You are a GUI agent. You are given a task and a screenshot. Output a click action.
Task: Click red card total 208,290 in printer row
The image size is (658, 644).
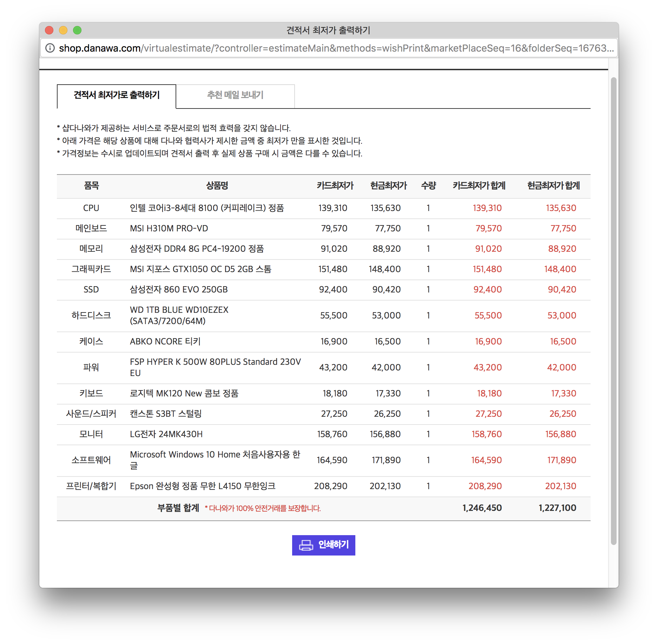tap(485, 486)
